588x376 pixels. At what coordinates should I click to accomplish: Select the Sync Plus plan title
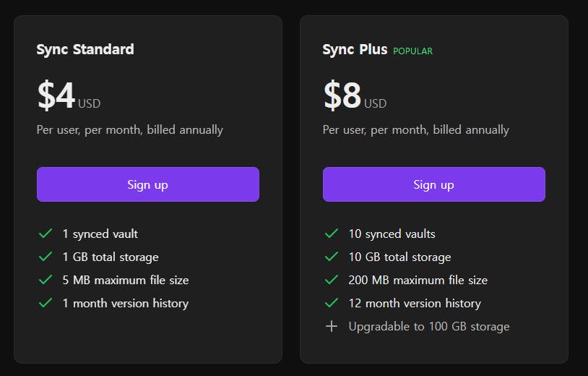[355, 50]
